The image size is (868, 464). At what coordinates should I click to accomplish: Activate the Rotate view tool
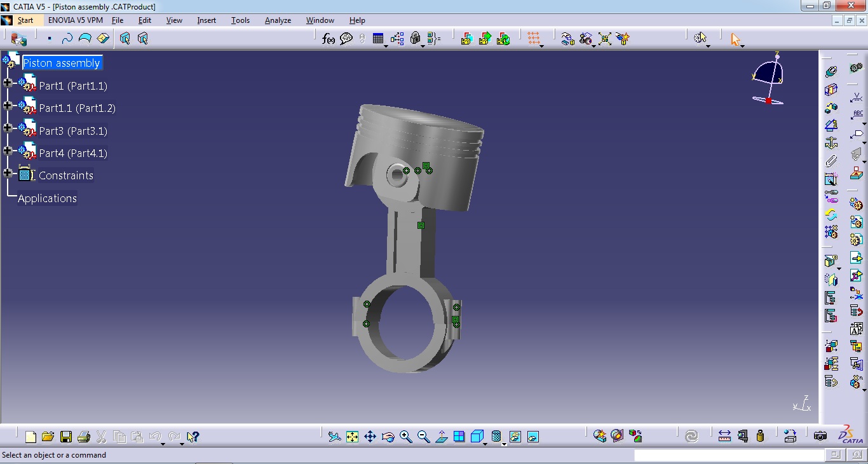[387, 437]
